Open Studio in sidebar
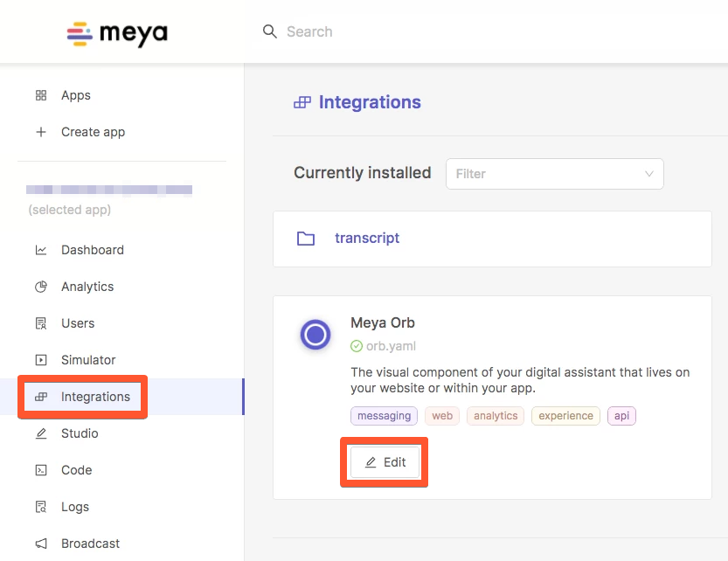 coord(80,433)
